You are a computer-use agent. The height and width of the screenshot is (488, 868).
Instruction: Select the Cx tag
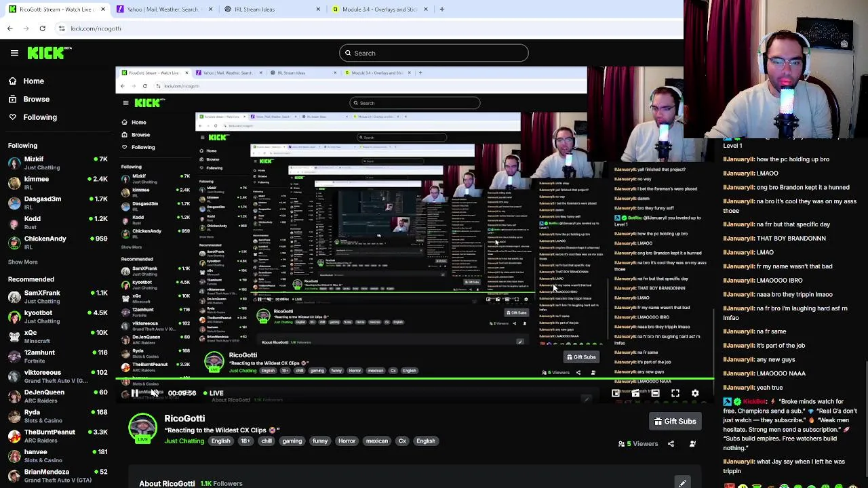pos(402,441)
